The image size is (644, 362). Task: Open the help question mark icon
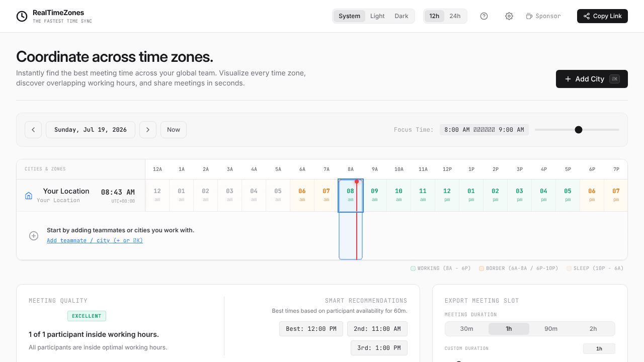coord(484,16)
